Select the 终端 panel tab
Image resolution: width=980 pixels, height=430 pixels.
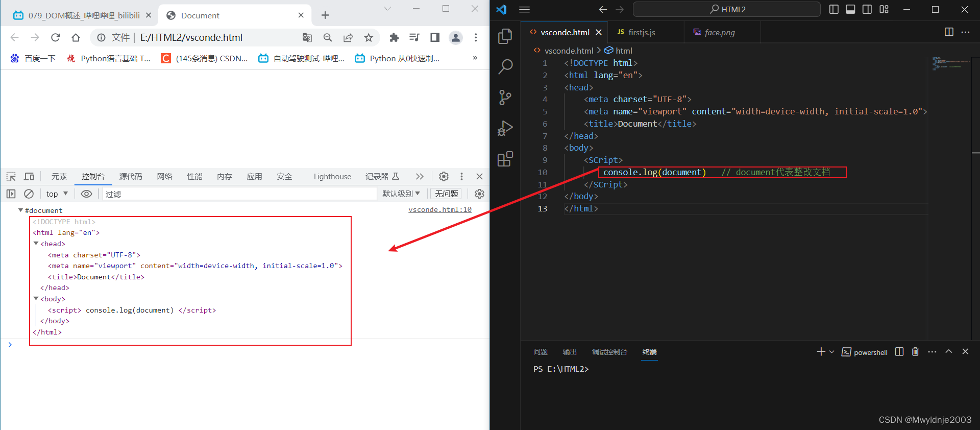(x=649, y=352)
